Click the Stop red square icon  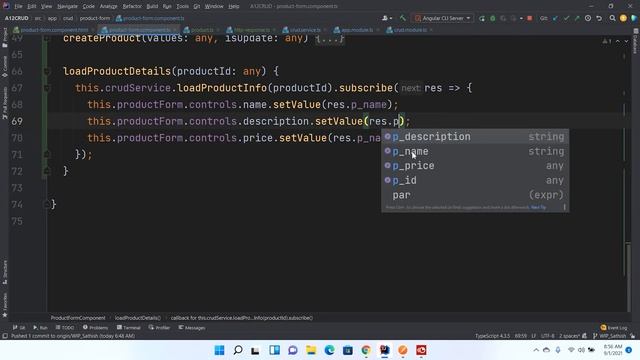(529, 18)
